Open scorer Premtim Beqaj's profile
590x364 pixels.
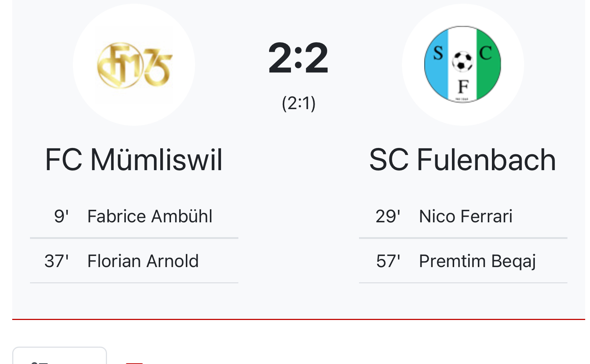[477, 261]
